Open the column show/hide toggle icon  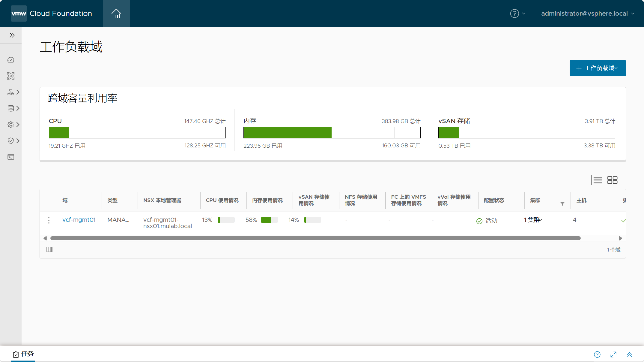[x=49, y=249]
